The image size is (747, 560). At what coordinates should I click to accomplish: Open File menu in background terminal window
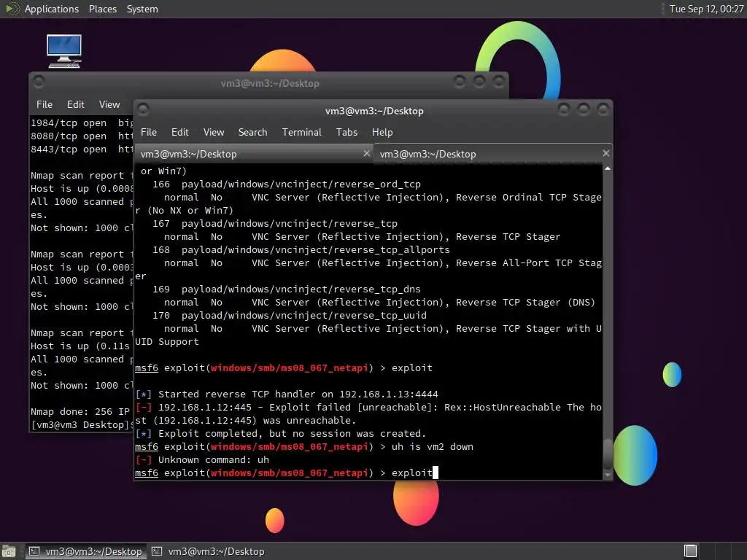coord(44,105)
